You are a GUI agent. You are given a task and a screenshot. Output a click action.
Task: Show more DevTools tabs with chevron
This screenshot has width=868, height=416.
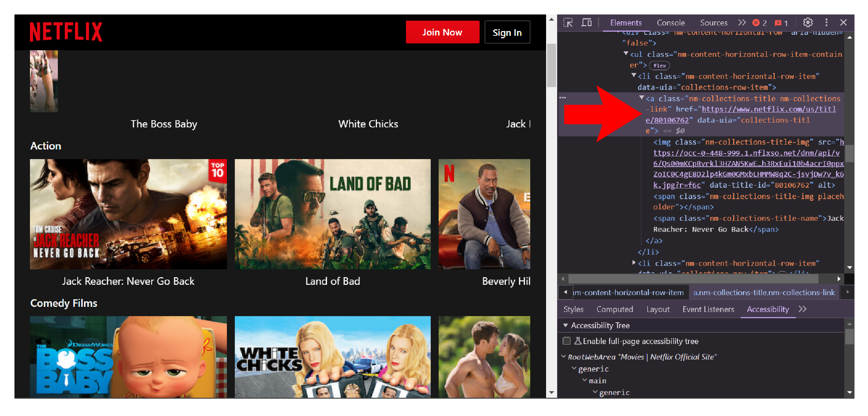pyautogui.click(x=742, y=23)
